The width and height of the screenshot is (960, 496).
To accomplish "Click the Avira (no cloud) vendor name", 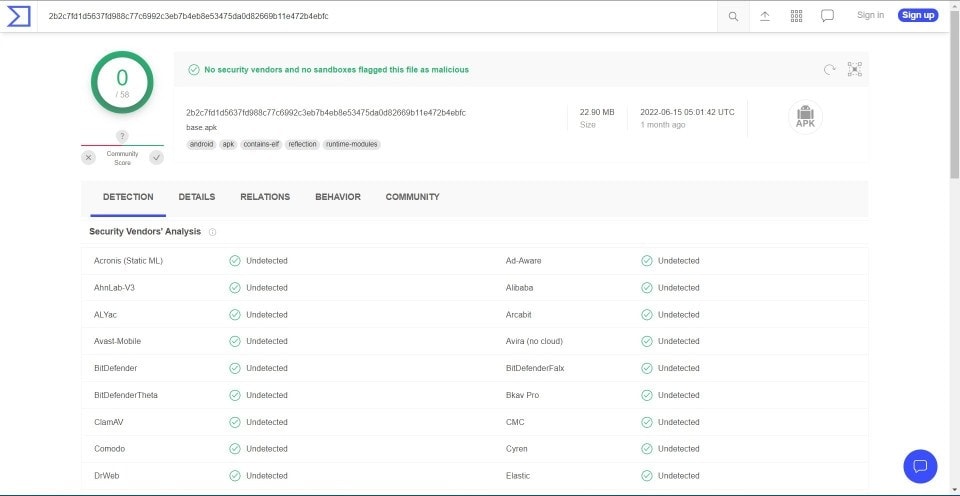I will [534, 341].
